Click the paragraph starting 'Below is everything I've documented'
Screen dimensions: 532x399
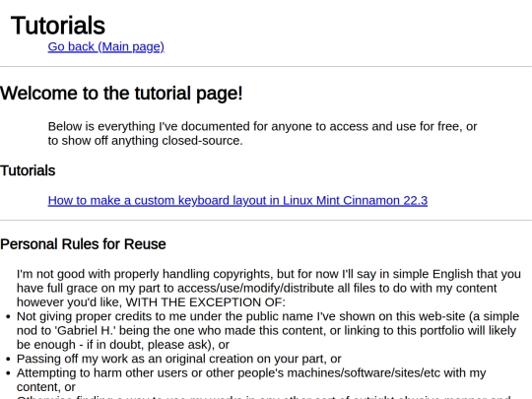tap(262, 133)
